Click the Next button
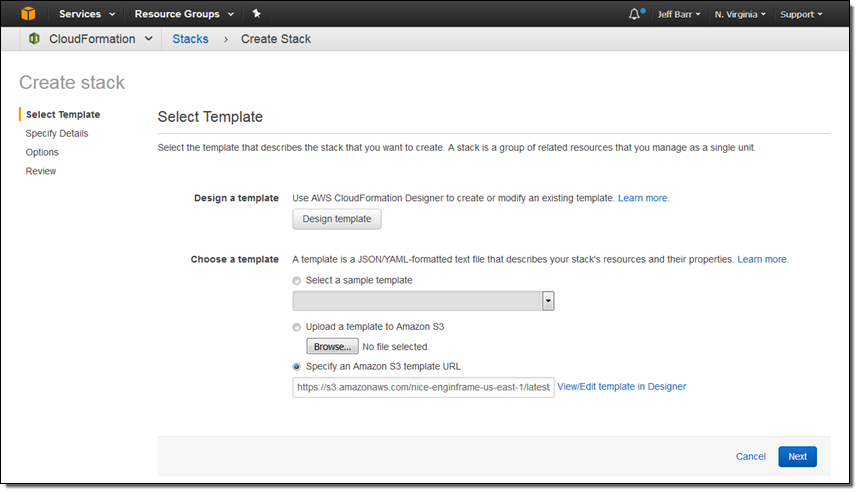Image resolution: width=860 pixels, height=494 pixels. [x=797, y=457]
